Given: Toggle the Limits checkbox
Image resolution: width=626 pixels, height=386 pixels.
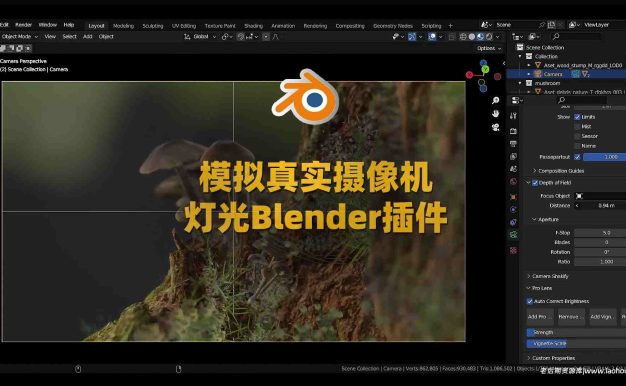Looking at the screenshot, I should coord(577,117).
